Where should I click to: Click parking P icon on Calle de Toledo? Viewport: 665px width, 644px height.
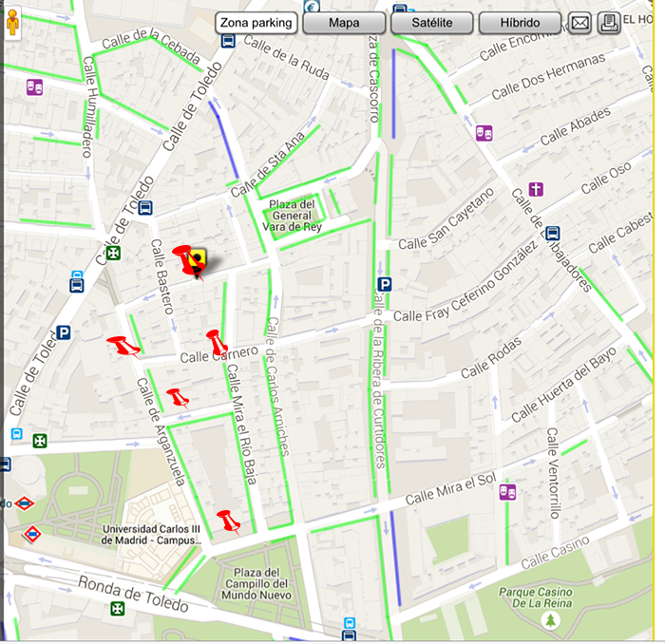coord(64,332)
